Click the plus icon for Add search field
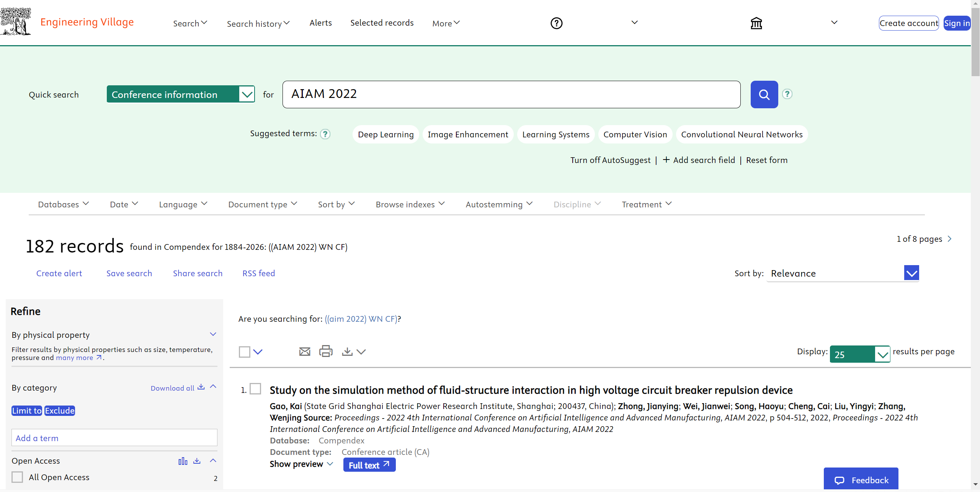 tap(666, 160)
